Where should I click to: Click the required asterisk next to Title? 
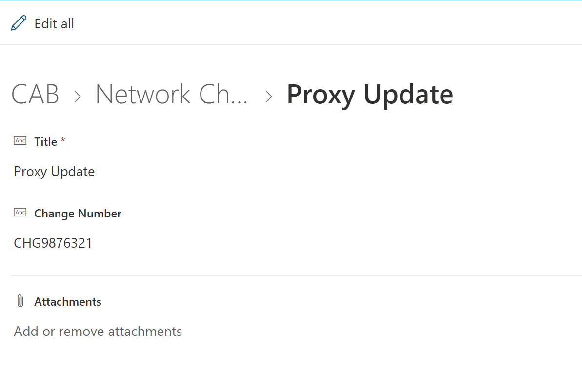[63, 141]
